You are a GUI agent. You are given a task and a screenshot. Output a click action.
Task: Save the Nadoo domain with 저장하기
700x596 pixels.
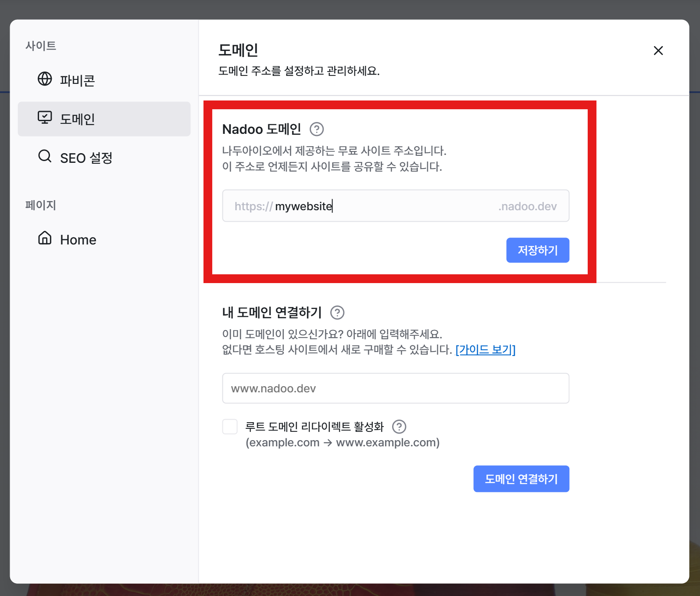(x=538, y=250)
